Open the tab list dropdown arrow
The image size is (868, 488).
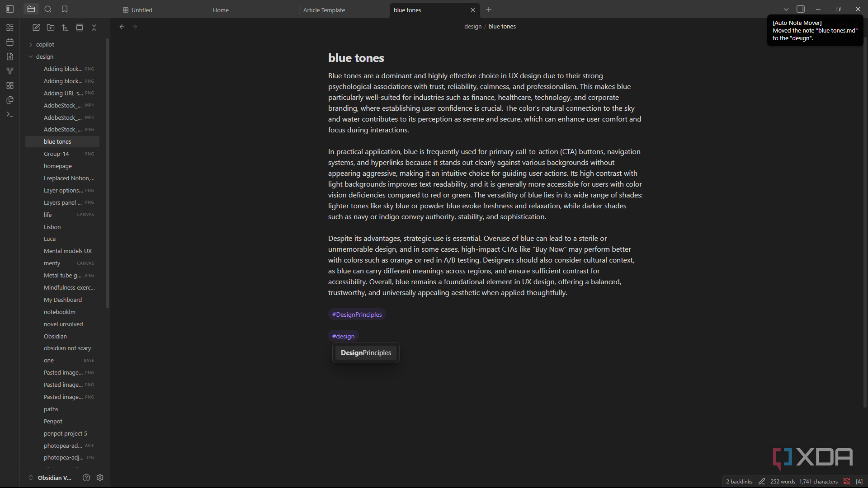point(786,9)
